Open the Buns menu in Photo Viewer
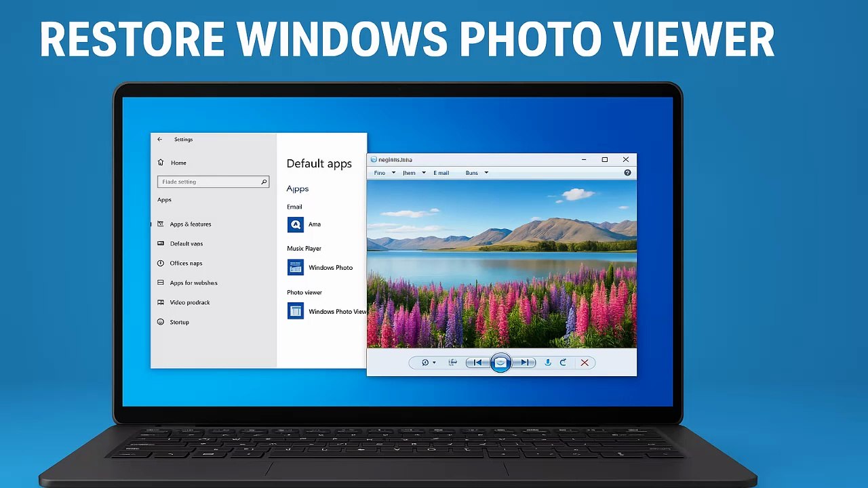The image size is (868, 488). 477,173
